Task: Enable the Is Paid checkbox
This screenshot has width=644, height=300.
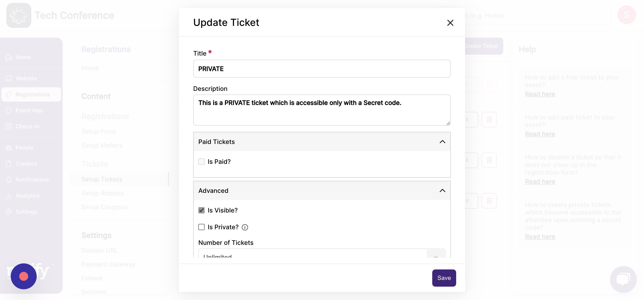Action: tap(201, 162)
